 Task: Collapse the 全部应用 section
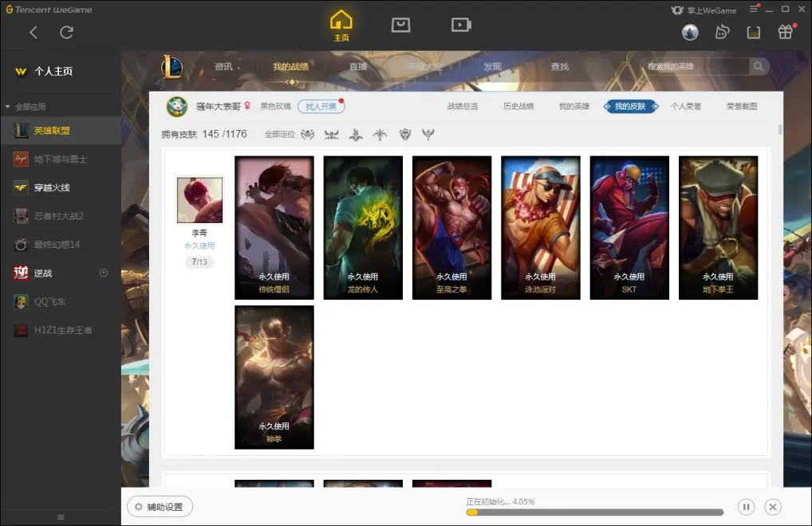tap(8, 107)
